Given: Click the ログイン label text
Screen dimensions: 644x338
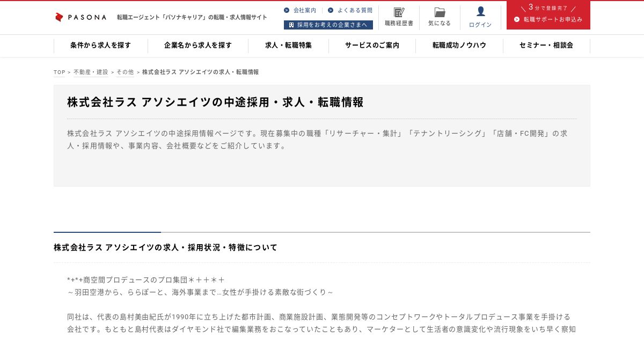Looking at the screenshot, I should click(x=480, y=25).
